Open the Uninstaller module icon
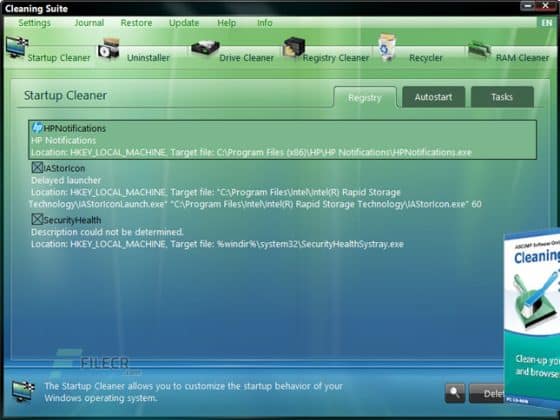Image resolution: width=560 pixels, height=420 pixels. 109,49
